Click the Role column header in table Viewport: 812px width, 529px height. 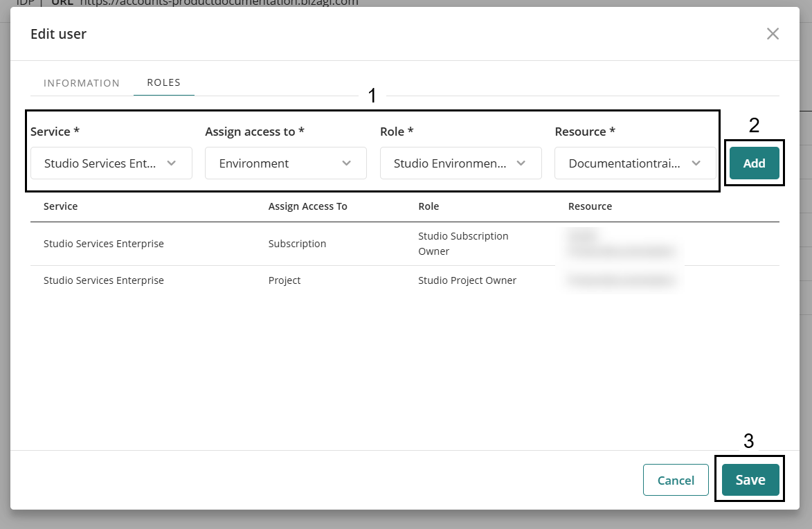coord(428,206)
